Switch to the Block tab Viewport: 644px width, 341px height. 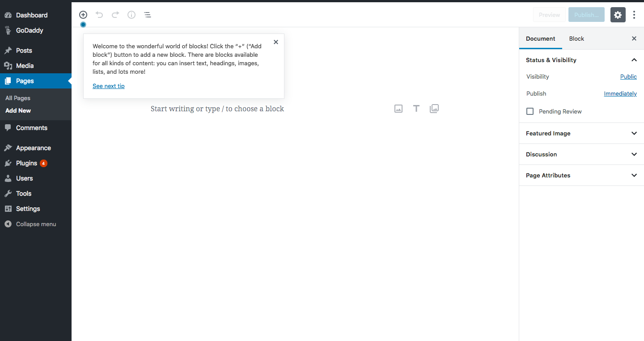click(x=576, y=38)
